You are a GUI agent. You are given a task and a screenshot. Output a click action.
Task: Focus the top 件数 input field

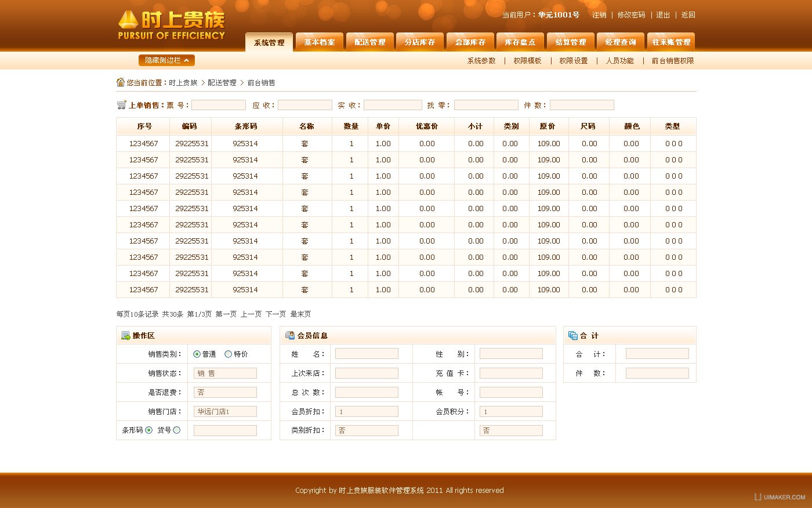click(582, 105)
